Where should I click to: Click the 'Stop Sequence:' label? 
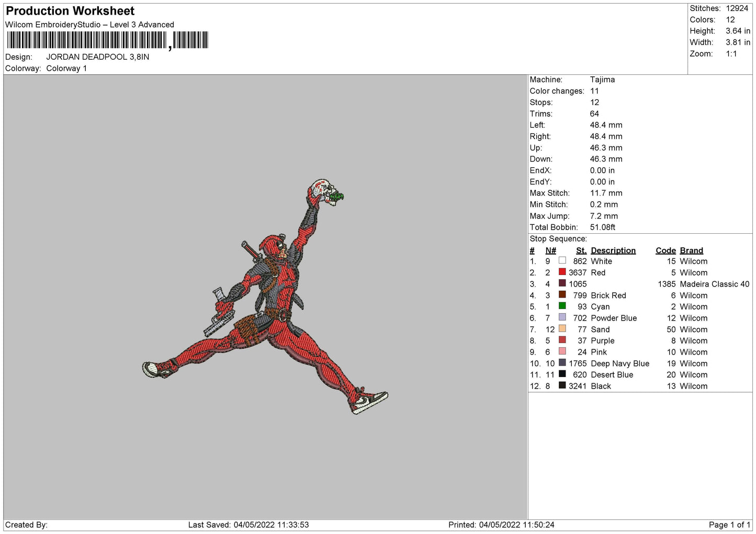[x=558, y=239]
